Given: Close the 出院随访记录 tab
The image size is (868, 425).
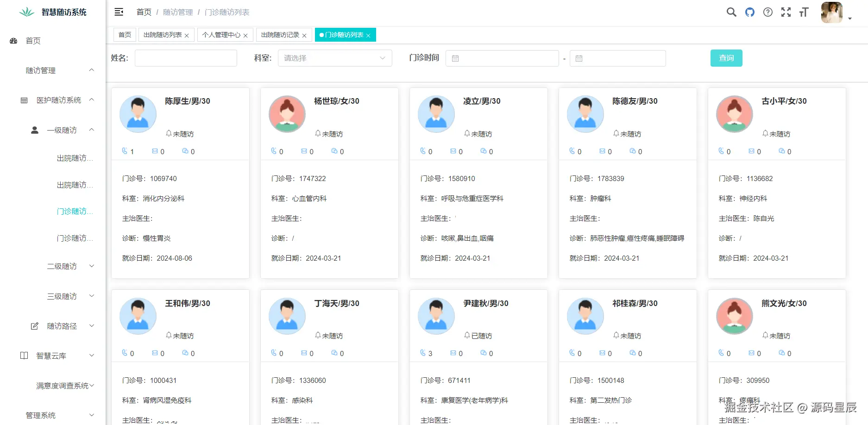Looking at the screenshot, I should click(x=304, y=36).
